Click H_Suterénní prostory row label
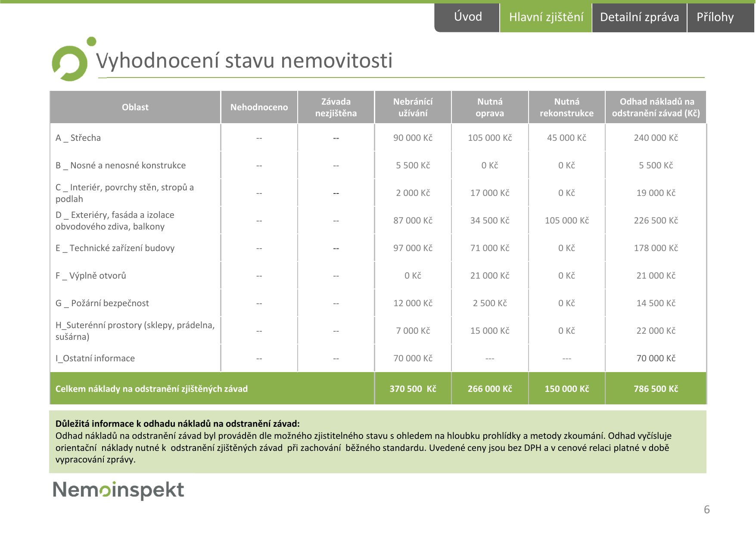 (x=135, y=331)
